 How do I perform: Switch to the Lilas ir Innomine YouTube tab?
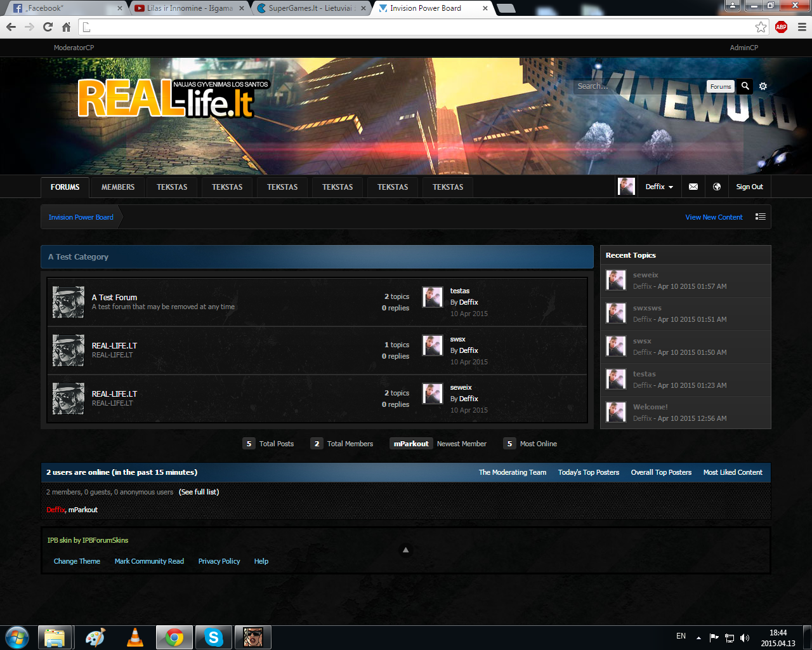click(x=189, y=8)
